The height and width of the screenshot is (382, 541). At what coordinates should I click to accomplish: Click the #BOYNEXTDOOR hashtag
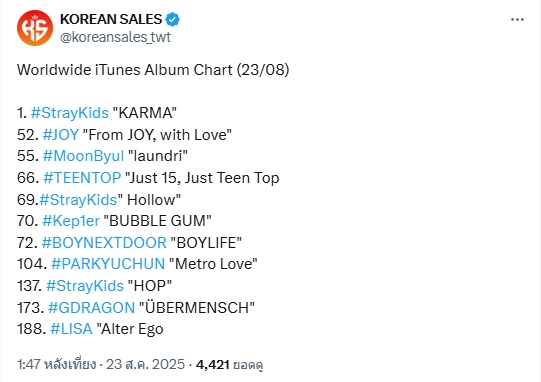coord(104,243)
